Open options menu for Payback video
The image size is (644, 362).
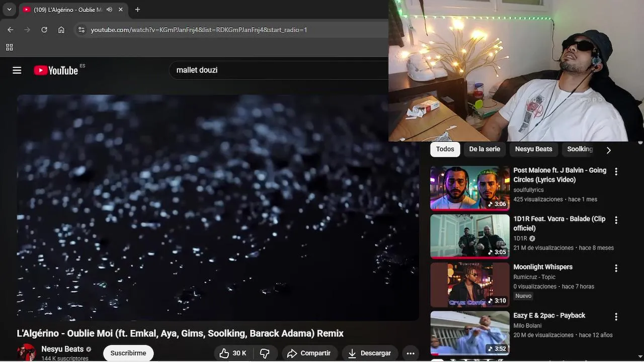616,317
